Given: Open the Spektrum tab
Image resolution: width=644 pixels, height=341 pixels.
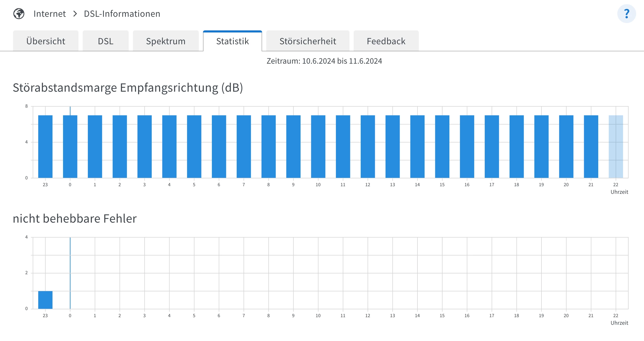Looking at the screenshot, I should 166,41.
